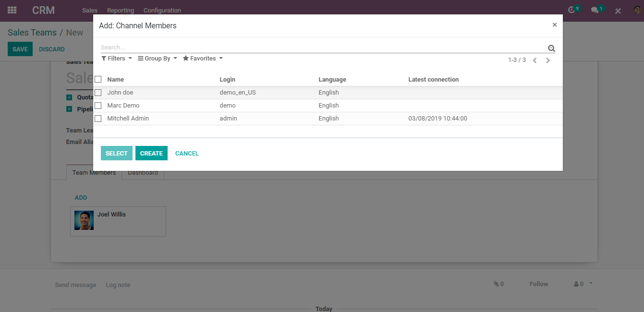Open the Reporting menu
The image size is (644, 312).
point(121,11)
